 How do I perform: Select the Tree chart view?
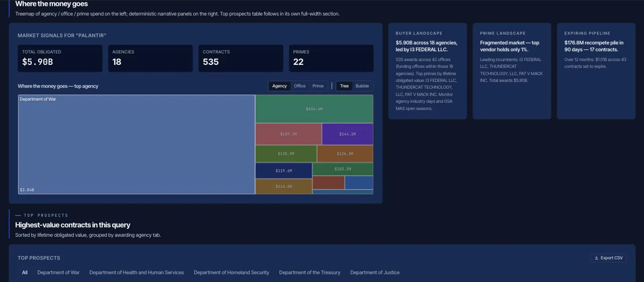click(x=344, y=86)
